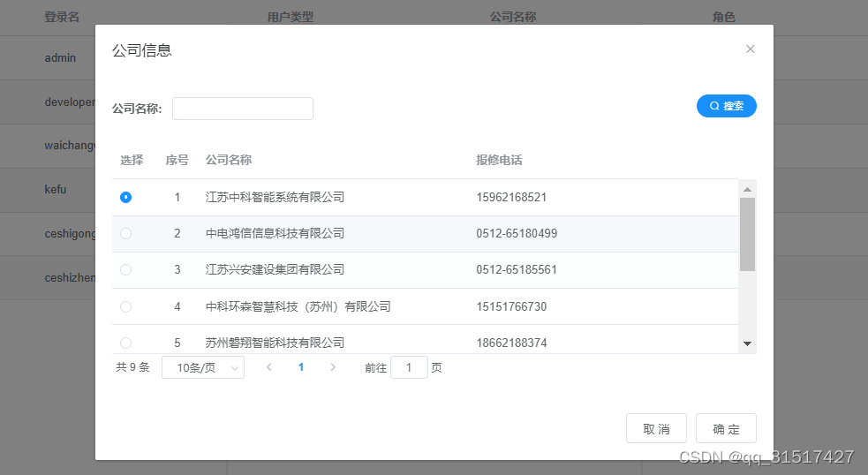This screenshot has height=475, width=868.
Task: Close the 公司信息 dialog with X icon
Action: (750, 49)
